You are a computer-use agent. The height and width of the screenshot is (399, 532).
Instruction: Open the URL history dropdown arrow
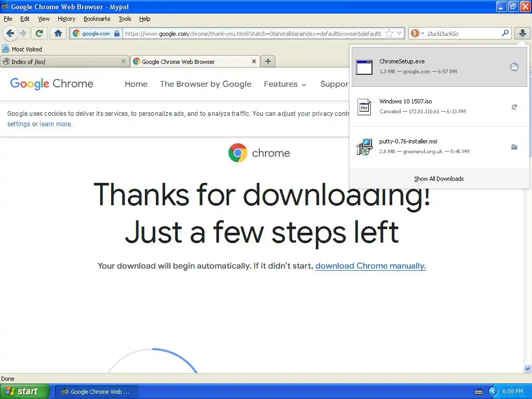400,33
